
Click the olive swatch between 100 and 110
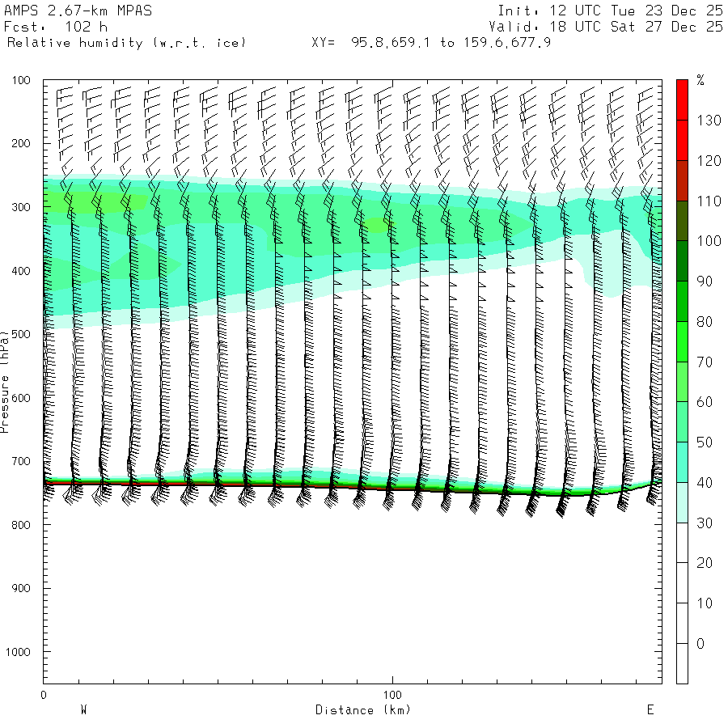pyautogui.click(x=682, y=220)
